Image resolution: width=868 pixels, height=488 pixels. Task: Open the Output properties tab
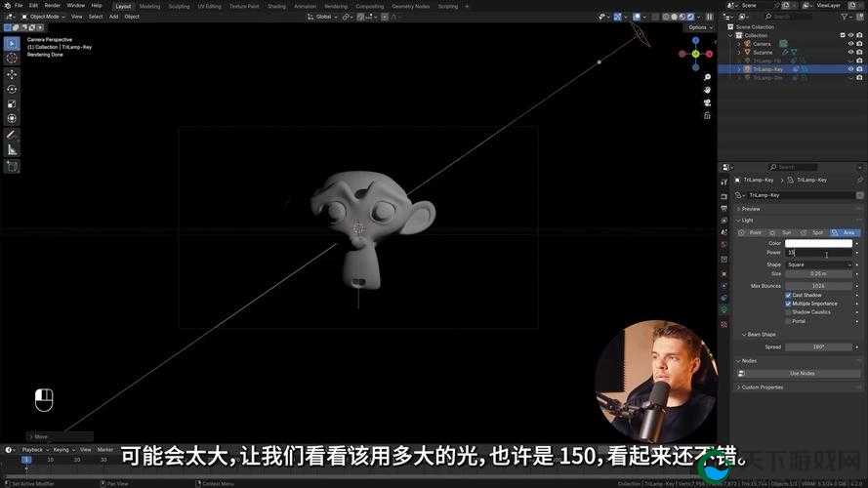click(x=724, y=209)
